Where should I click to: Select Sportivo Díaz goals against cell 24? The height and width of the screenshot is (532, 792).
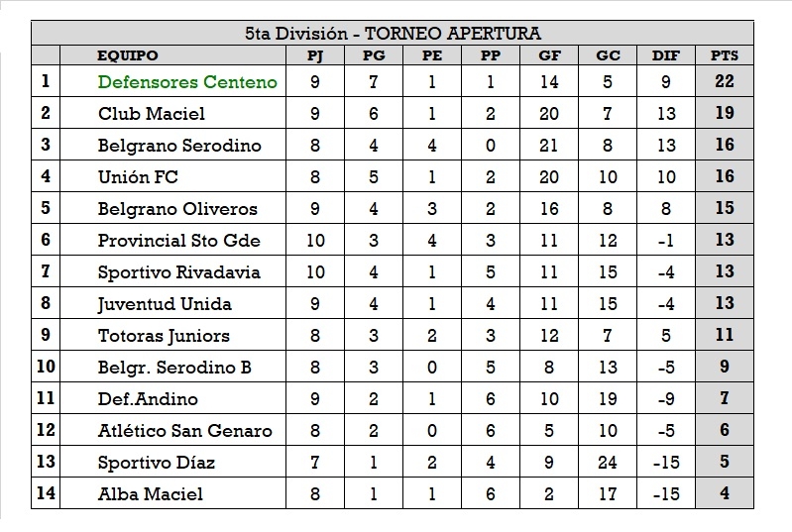(608, 463)
